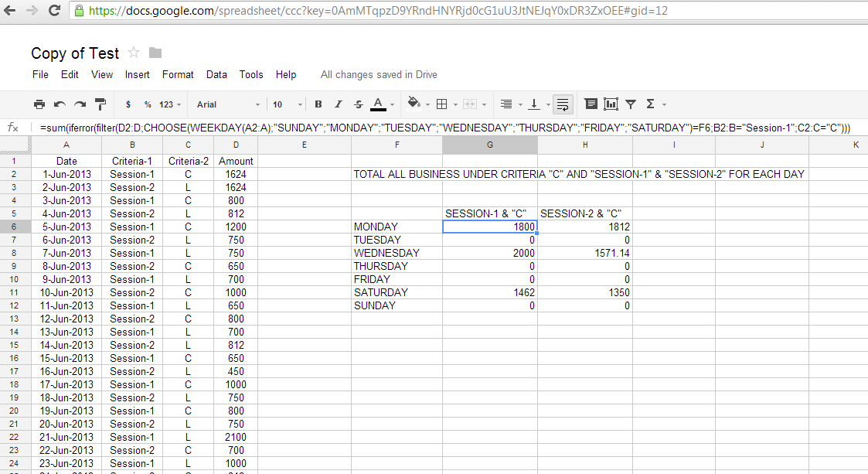Open the Format menu
The width and height of the screenshot is (868, 474).
(178, 74)
